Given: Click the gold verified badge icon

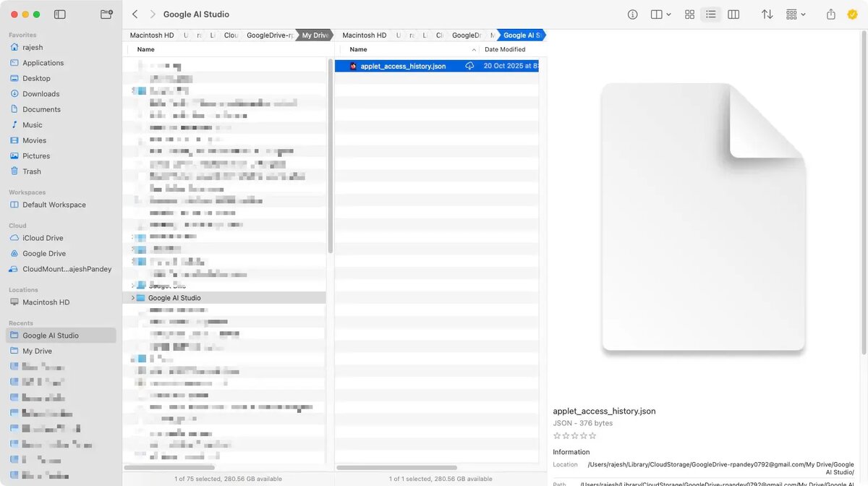Looking at the screenshot, I should click(x=852, y=14).
